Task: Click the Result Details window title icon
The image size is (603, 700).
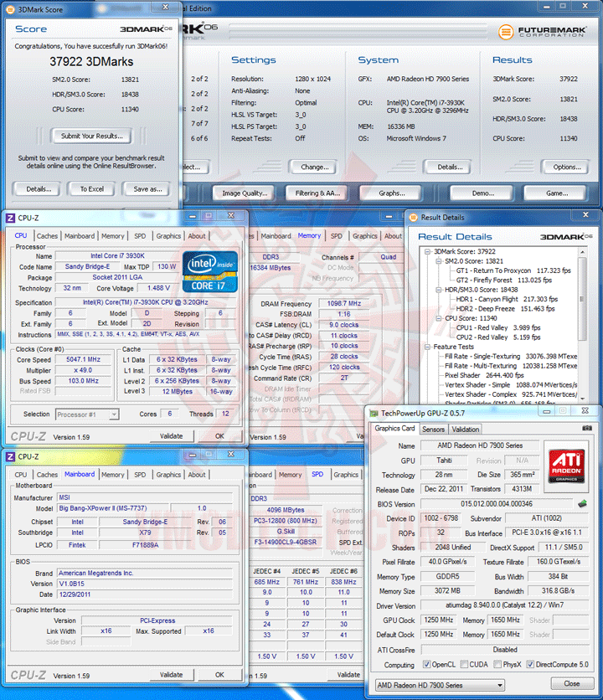Action: (413, 218)
